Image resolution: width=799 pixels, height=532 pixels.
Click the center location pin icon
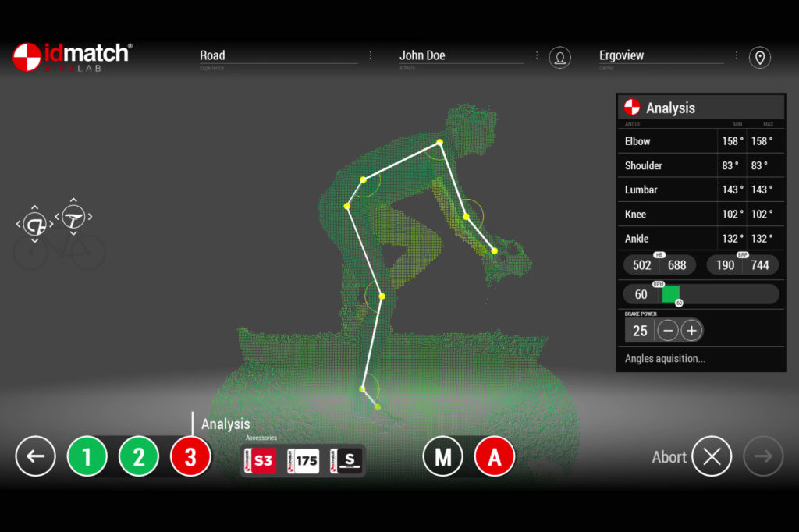(x=760, y=57)
